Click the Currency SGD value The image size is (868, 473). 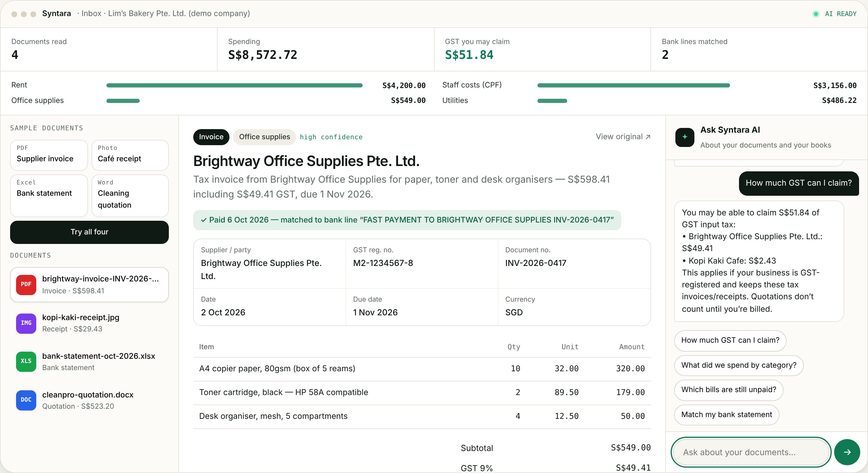pyautogui.click(x=514, y=313)
